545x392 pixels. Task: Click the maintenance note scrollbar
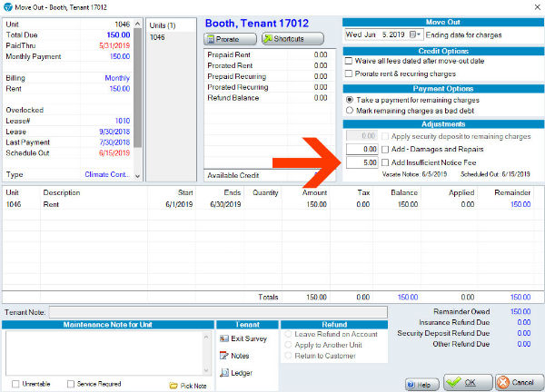pos(206,353)
